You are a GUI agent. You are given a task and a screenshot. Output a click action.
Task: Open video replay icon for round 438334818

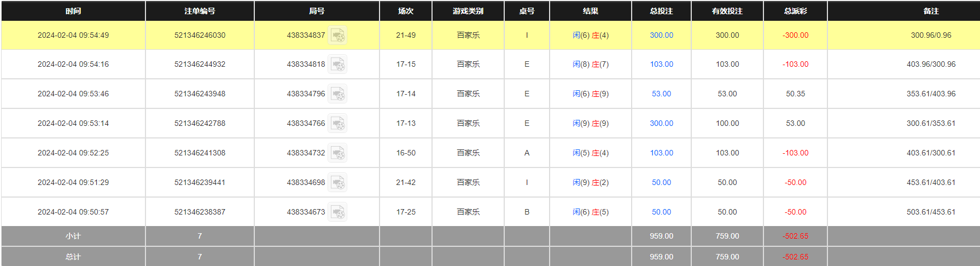337,65
